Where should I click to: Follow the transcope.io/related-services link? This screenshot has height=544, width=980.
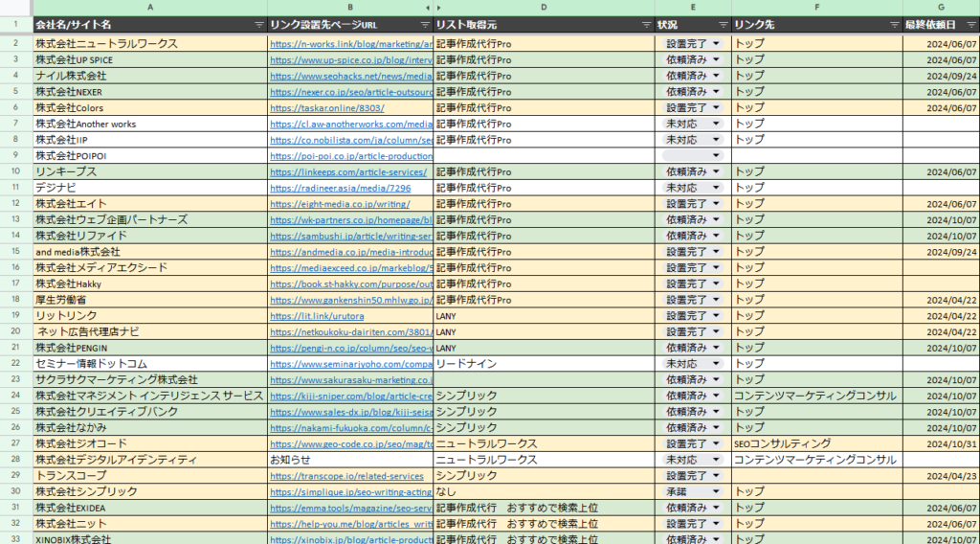coord(346,476)
